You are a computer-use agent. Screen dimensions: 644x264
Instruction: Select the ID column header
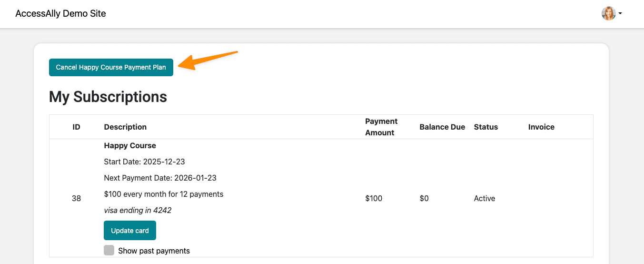76,127
